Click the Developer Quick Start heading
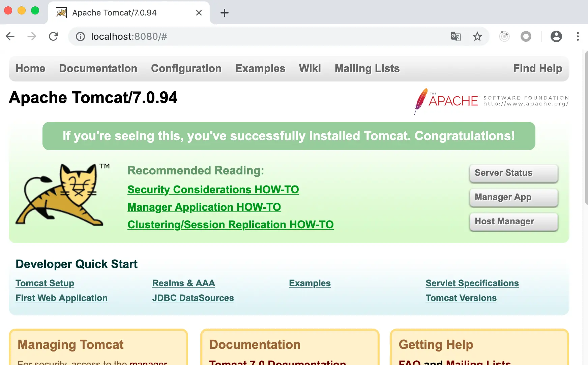The width and height of the screenshot is (588, 365). coord(77,264)
